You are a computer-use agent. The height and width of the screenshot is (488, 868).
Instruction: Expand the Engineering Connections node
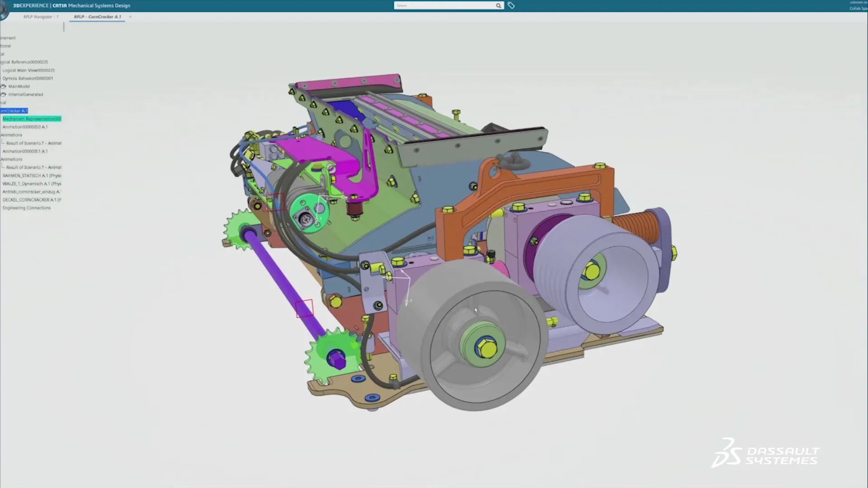[1, 207]
